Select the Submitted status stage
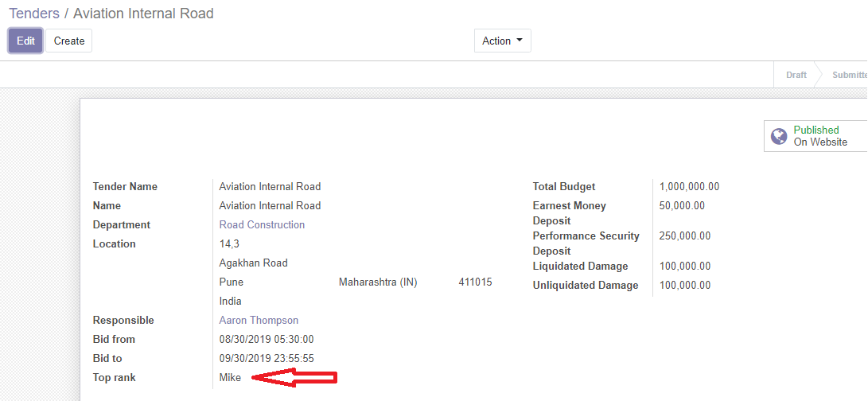This screenshot has height=401, width=868. click(849, 75)
